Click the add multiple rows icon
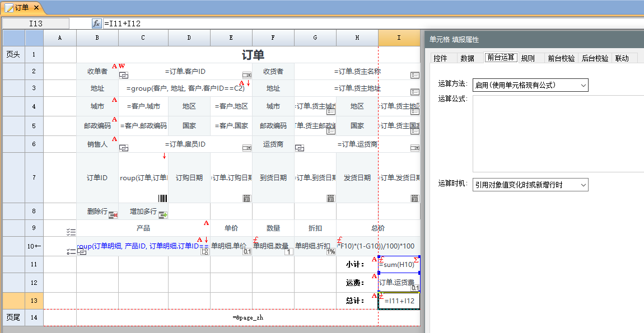The height and width of the screenshot is (333, 644). 163,214
